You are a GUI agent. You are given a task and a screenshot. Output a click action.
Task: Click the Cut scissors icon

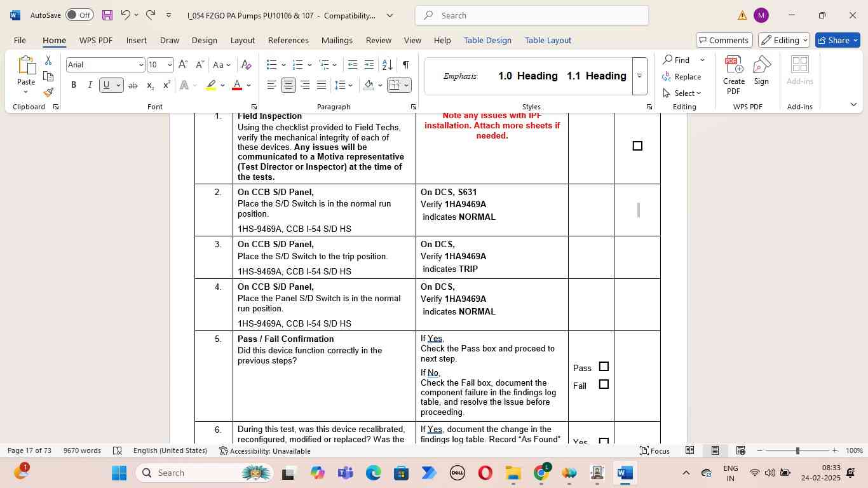click(48, 60)
